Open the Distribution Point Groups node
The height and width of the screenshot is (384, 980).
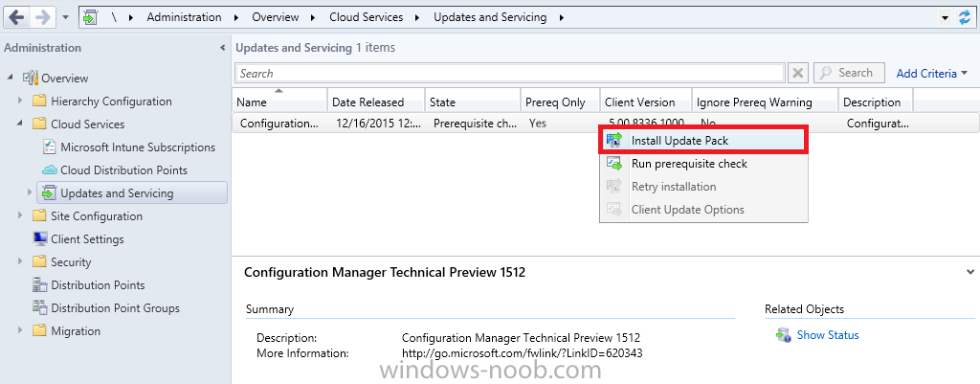[x=115, y=307]
